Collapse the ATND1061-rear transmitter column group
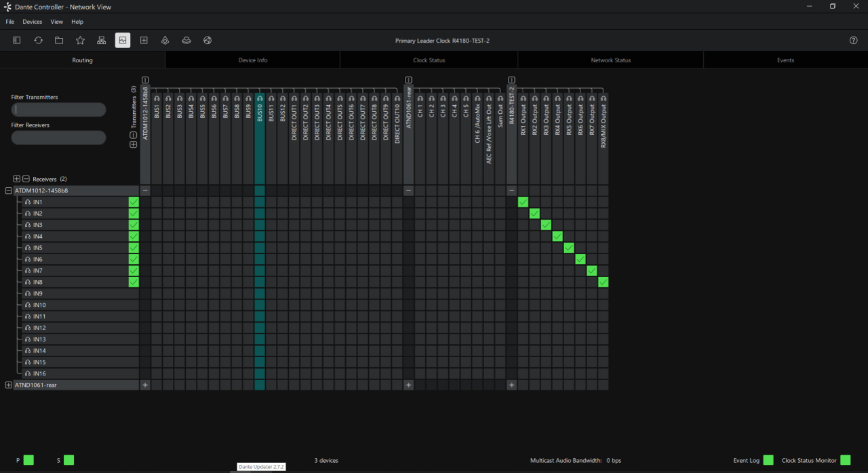 point(408,80)
